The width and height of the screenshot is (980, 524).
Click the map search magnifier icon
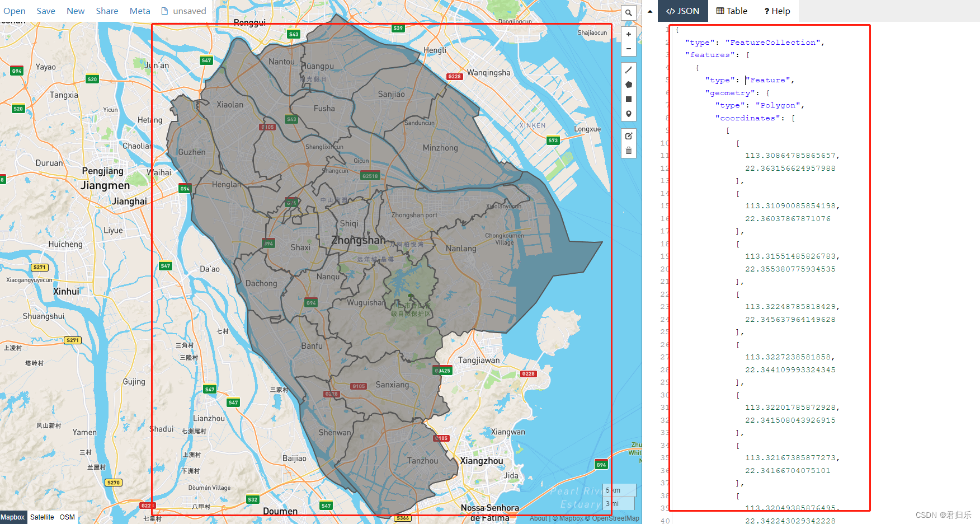pos(629,13)
